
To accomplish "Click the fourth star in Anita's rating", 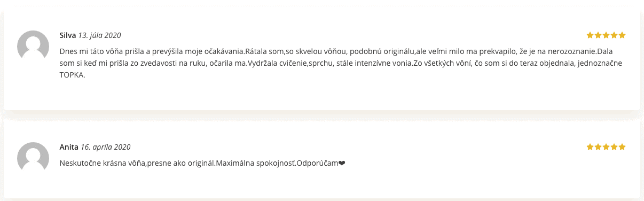I will (x=614, y=146).
